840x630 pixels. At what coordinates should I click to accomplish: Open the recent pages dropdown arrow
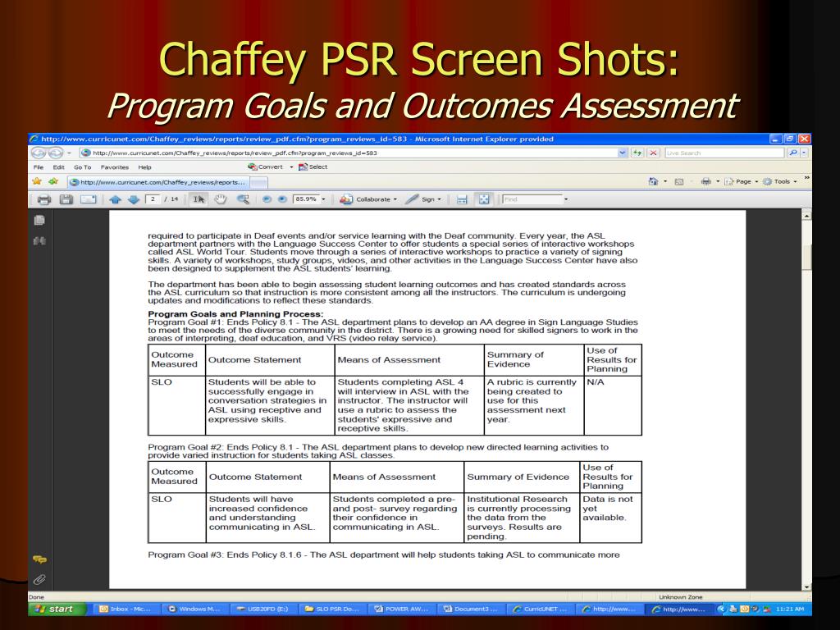tap(69, 153)
